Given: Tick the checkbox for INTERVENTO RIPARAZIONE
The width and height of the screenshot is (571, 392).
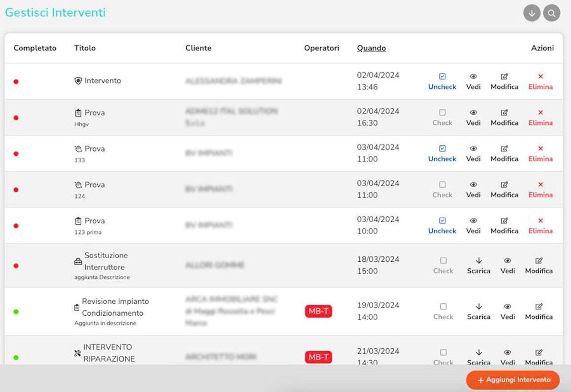Looking at the screenshot, I should tap(443, 353).
